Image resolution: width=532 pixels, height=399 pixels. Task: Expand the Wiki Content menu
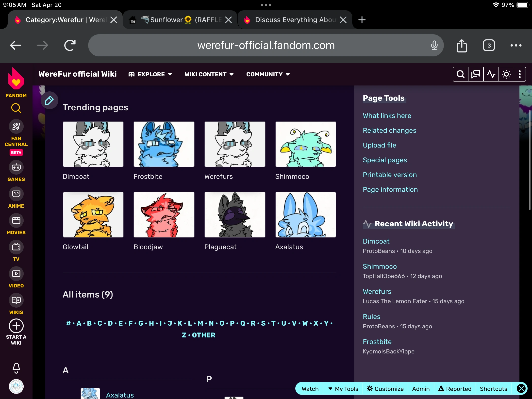[x=209, y=74]
